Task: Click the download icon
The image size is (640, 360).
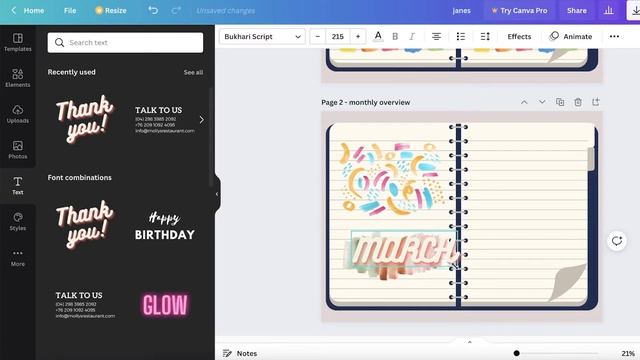Action: coord(634,11)
